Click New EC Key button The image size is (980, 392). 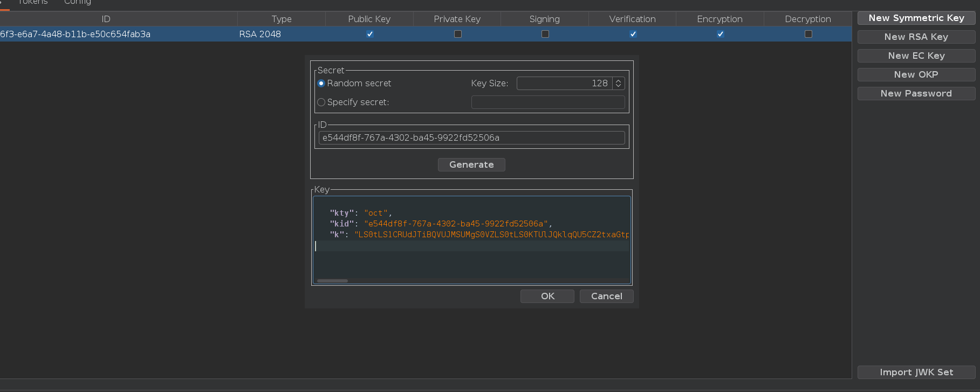[x=916, y=56]
